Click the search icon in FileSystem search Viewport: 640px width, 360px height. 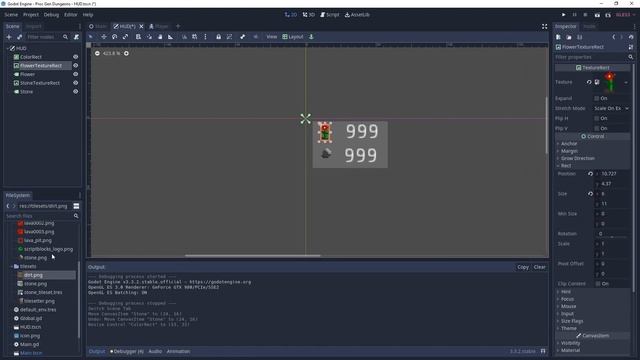pos(76,216)
